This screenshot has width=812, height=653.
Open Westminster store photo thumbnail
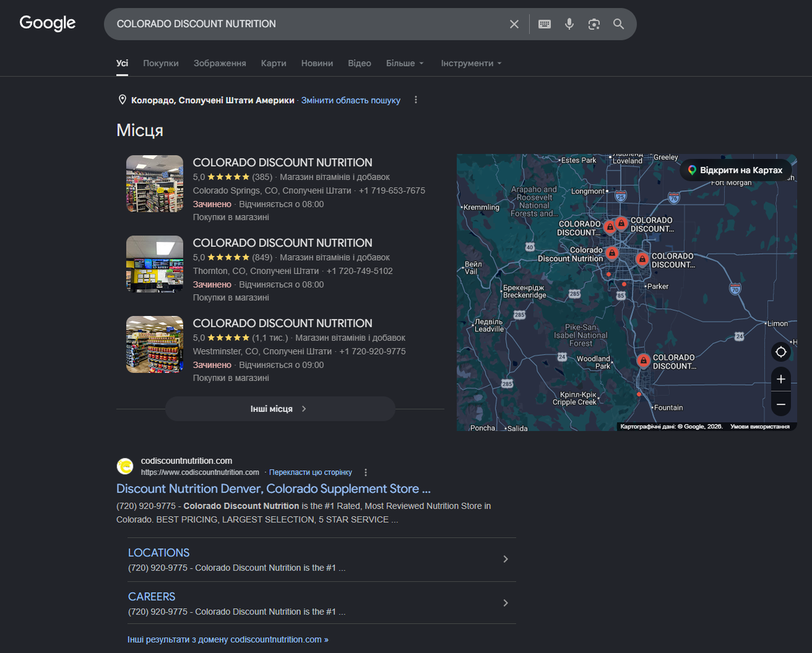[155, 344]
